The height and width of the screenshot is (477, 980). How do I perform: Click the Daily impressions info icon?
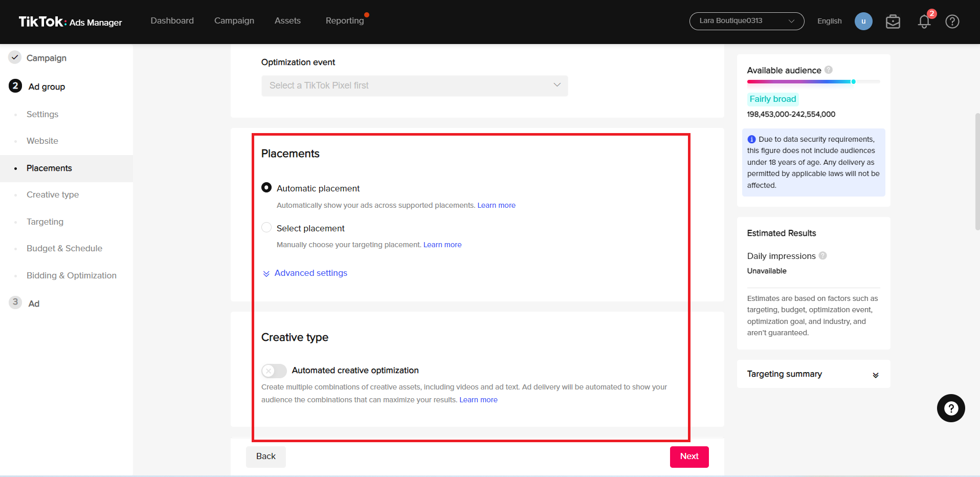823,255
